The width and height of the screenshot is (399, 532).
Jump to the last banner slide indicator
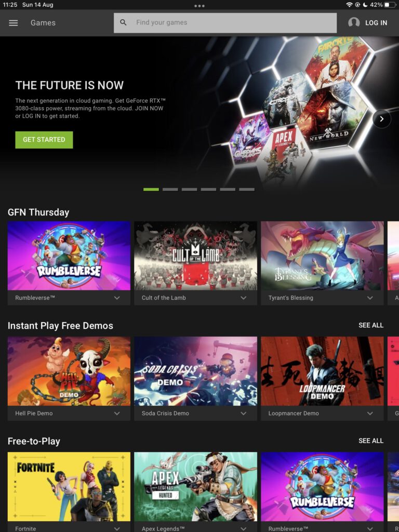tap(247, 189)
